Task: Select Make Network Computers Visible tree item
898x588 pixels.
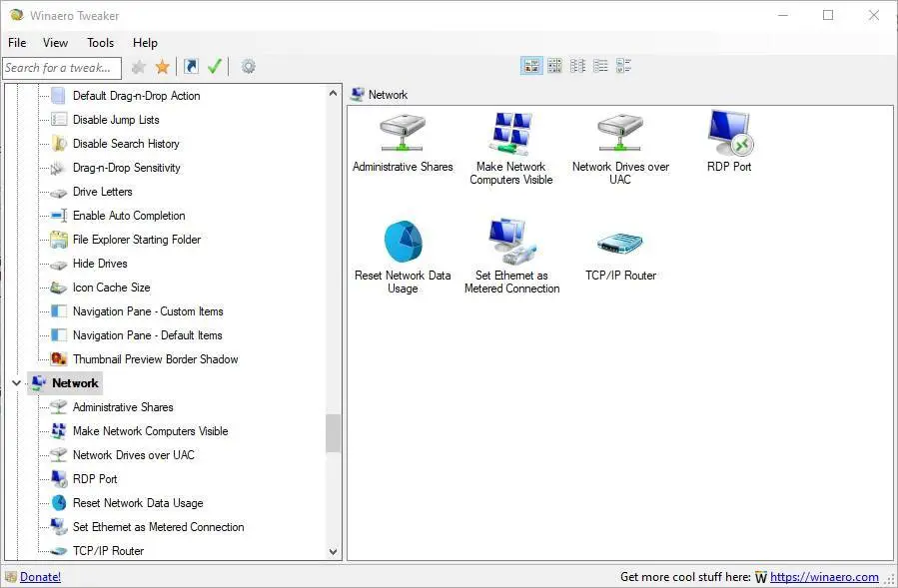Action: pyautogui.click(x=150, y=431)
